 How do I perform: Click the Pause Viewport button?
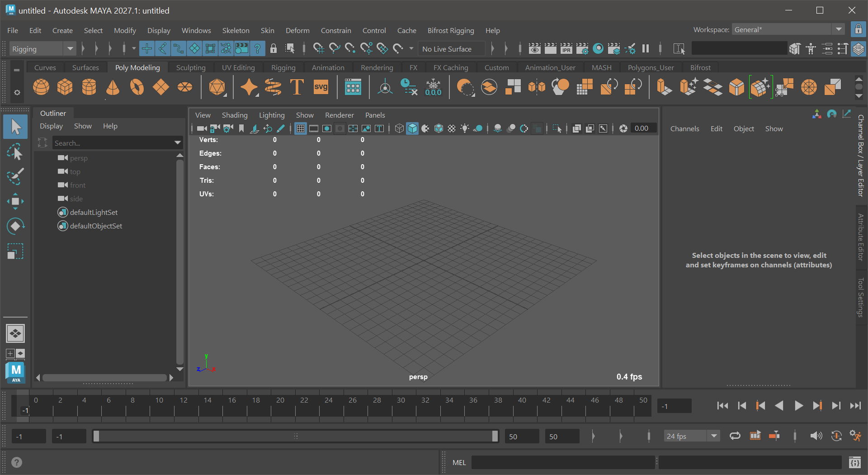coord(646,48)
